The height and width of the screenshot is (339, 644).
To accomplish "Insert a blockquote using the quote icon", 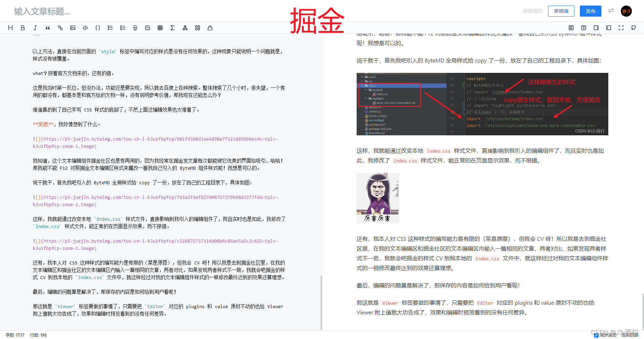I will [x=48, y=28].
